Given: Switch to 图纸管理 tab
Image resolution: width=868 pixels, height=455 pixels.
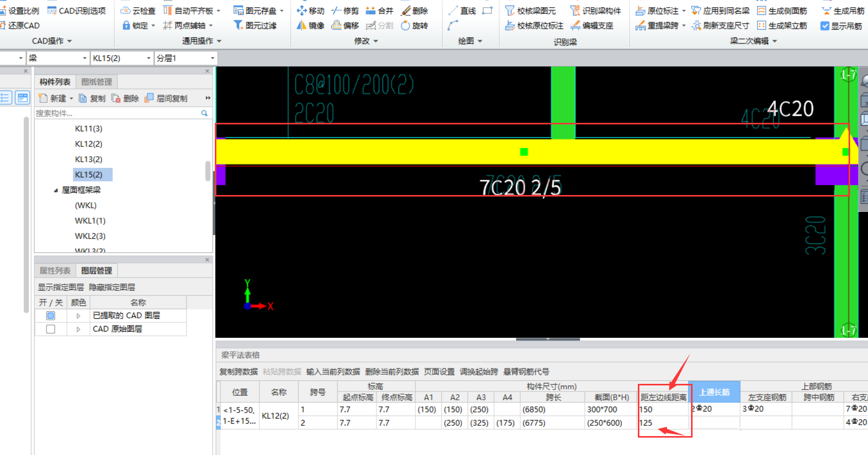Looking at the screenshot, I should [97, 82].
